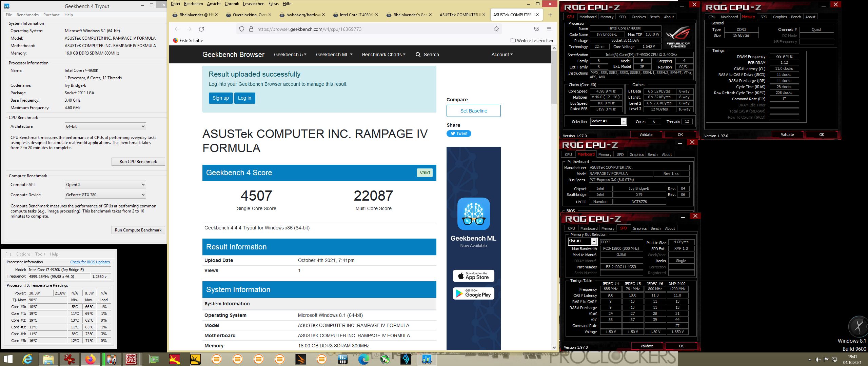The image size is (868, 366).
Task: Click the black-orange 3DMark taskbar icon
Action: (x=300, y=359)
